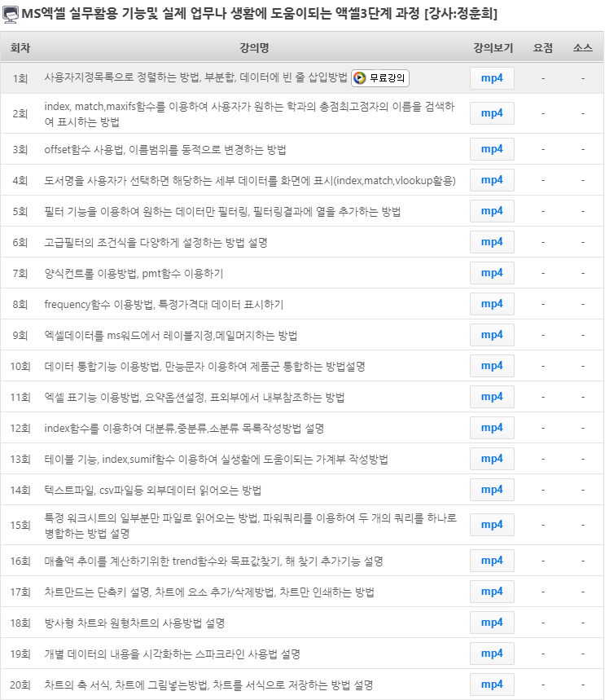Open mp4 for lecture 2회
605x700 pixels.
(492, 113)
